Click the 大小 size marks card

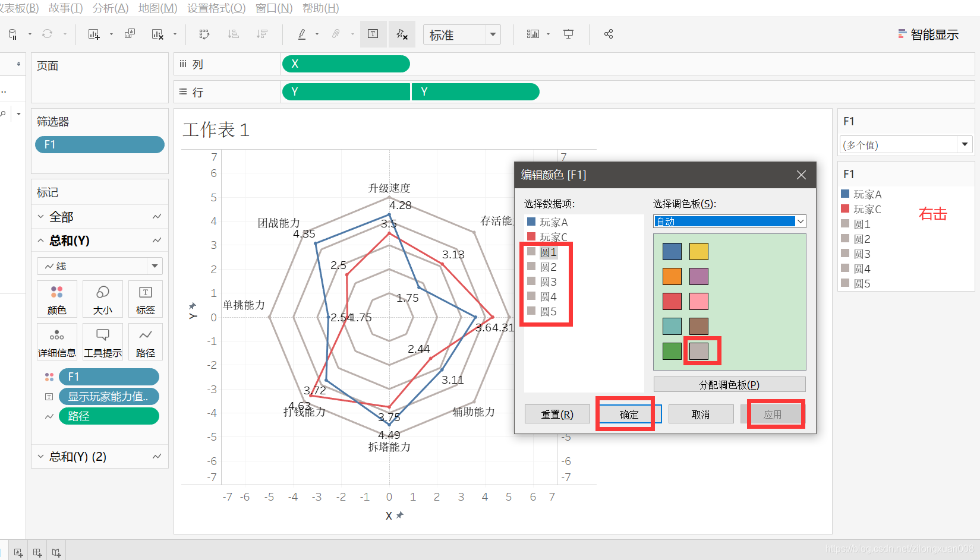[x=103, y=299]
